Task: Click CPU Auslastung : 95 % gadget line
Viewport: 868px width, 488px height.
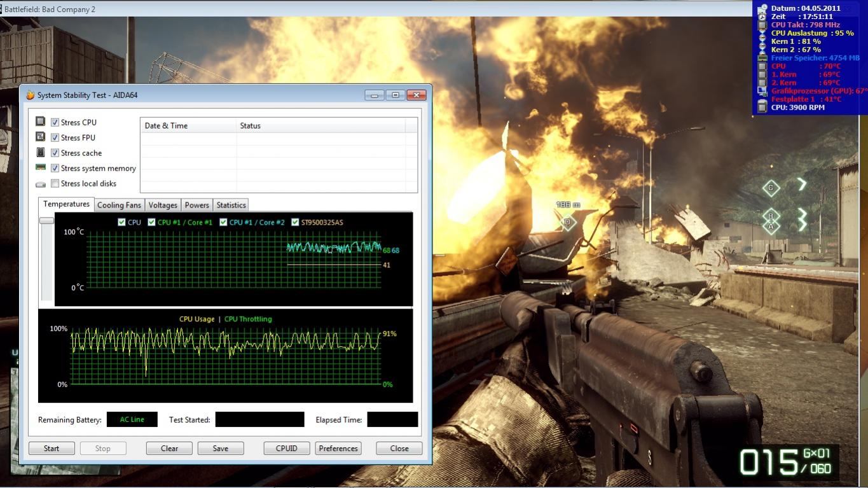Action: [812, 33]
